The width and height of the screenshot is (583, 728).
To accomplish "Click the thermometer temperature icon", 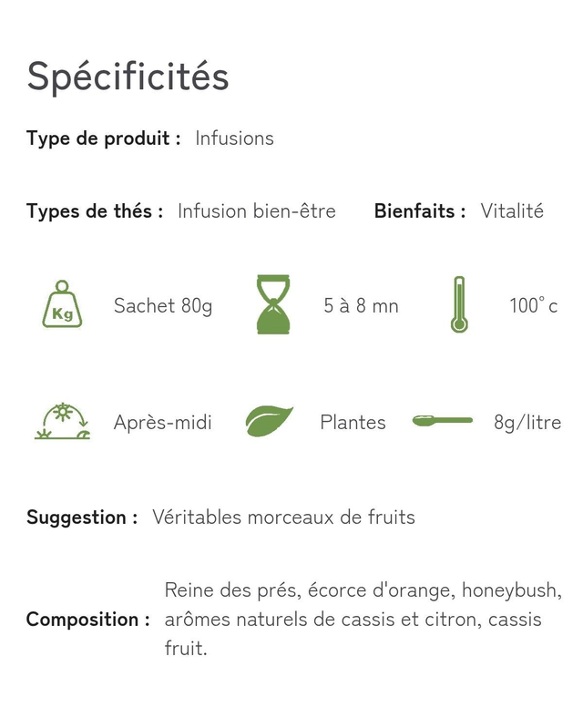I will point(459,304).
